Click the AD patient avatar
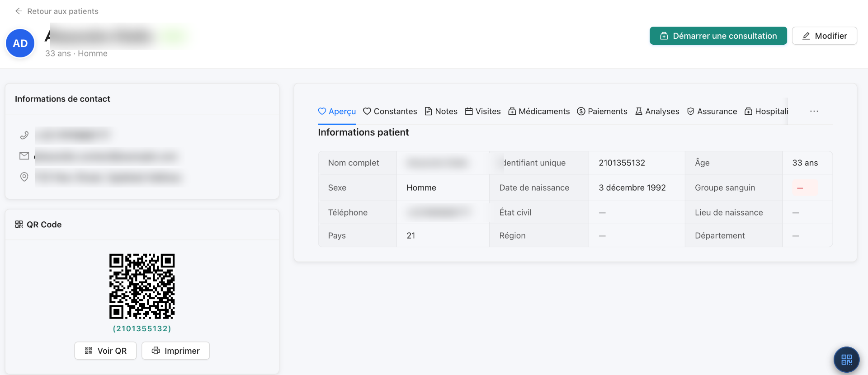This screenshot has width=868, height=375. [20, 43]
